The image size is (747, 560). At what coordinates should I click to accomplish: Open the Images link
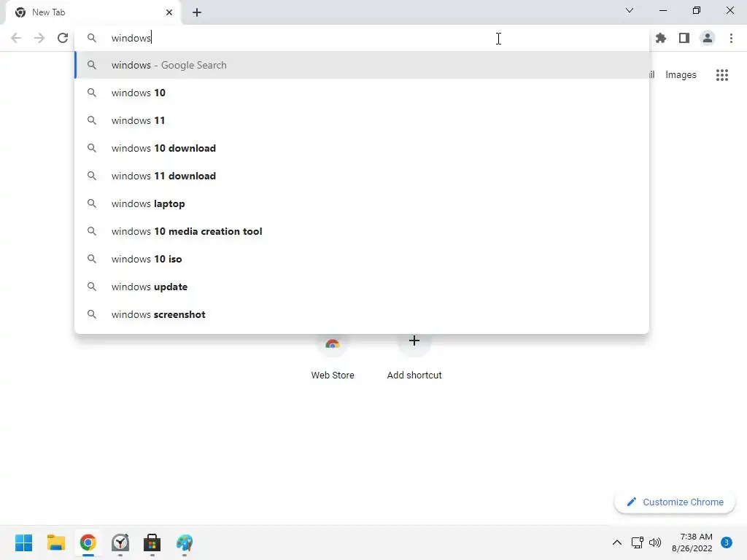pos(681,75)
